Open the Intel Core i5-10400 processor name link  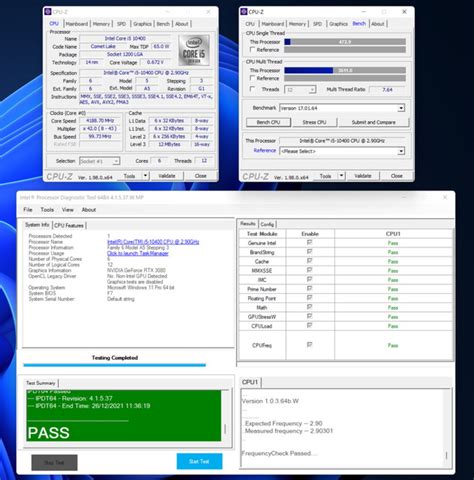[153, 242]
